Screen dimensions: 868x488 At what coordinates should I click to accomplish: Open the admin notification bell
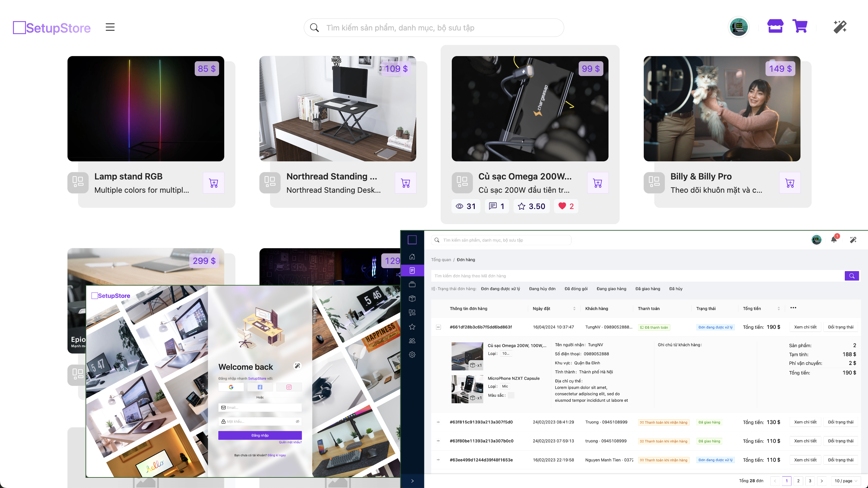[x=834, y=240]
